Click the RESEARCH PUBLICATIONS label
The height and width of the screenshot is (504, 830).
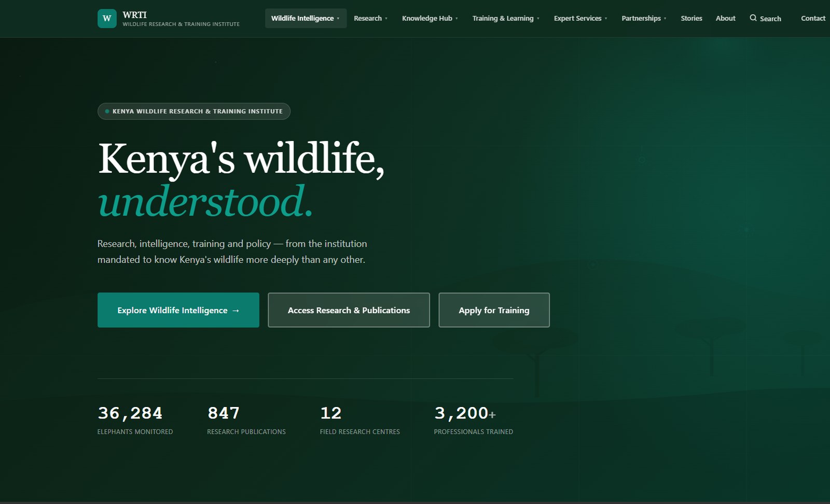(x=246, y=431)
